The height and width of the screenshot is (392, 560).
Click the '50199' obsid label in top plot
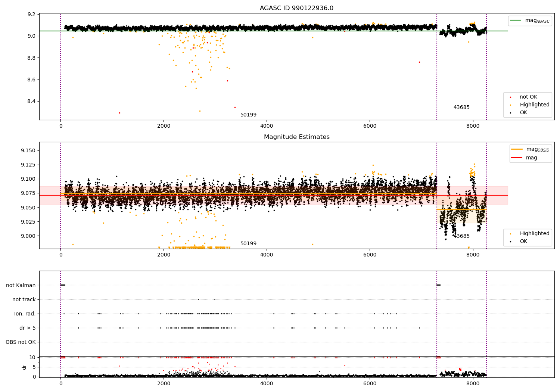pos(248,115)
